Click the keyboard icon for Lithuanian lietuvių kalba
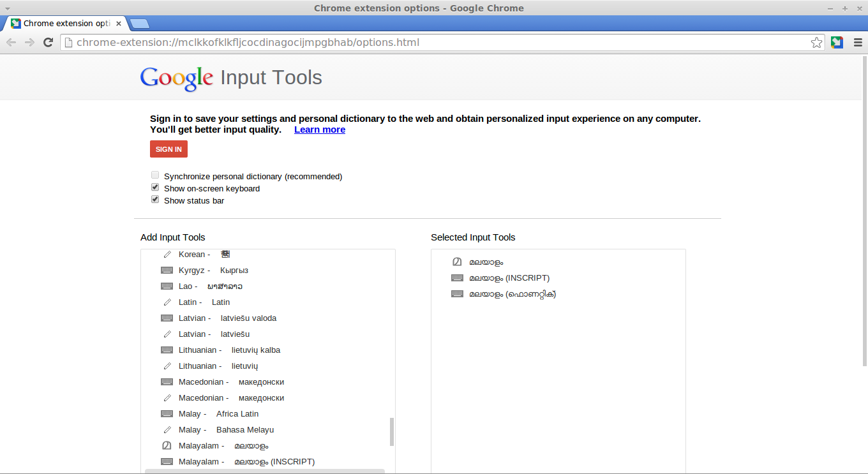Image resolution: width=868 pixels, height=474 pixels. pyautogui.click(x=167, y=350)
